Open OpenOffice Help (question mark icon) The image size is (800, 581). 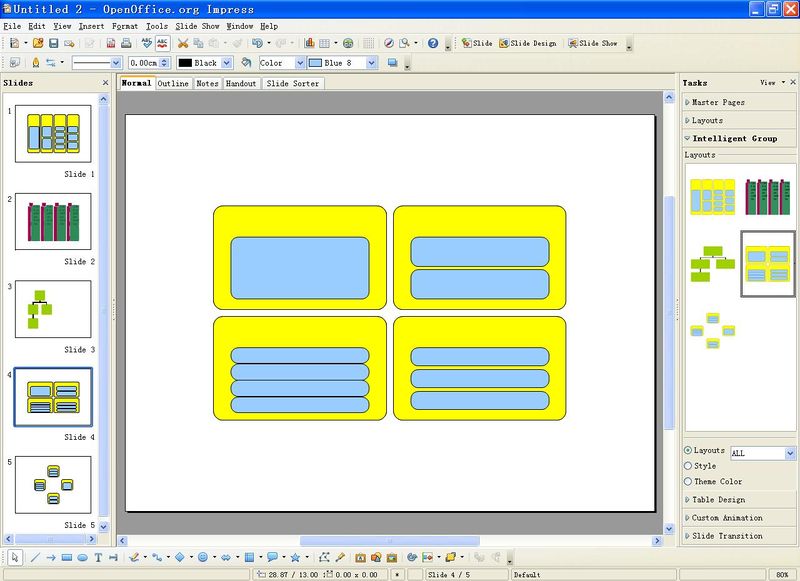pyautogui.click(x=433, y=43)
